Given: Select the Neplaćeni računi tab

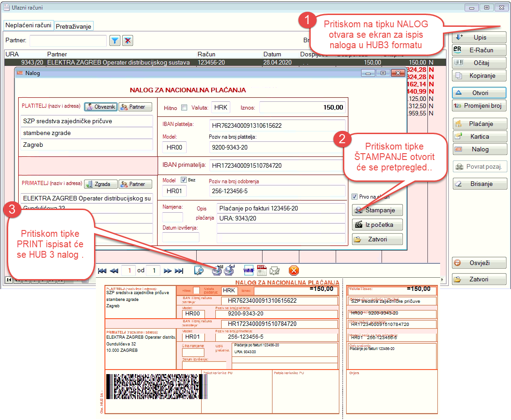Looking at the screenshot, I should [29, 25].
